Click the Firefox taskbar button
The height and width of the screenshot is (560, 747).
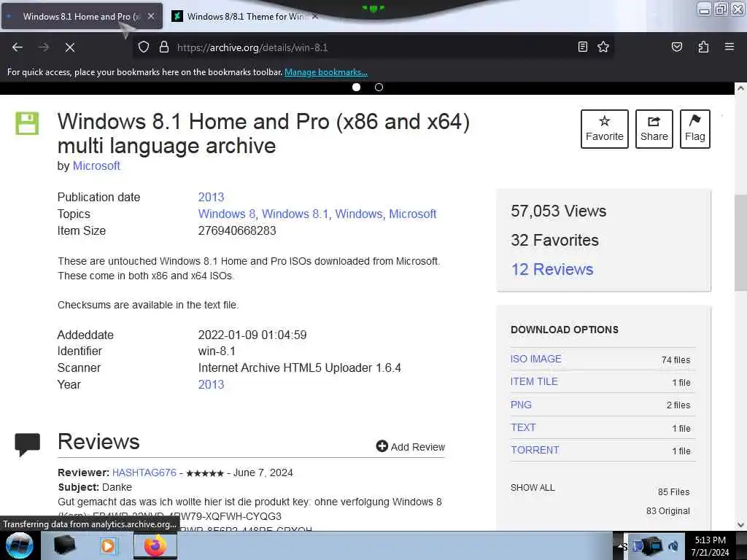(x=155, y=545)
